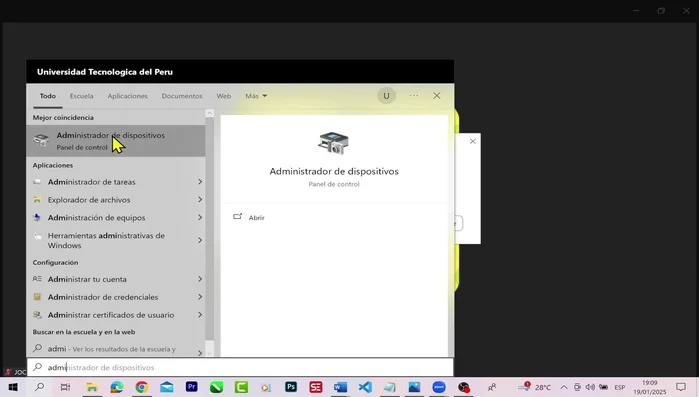Open Task View from the taskbar

pos(65,387)
